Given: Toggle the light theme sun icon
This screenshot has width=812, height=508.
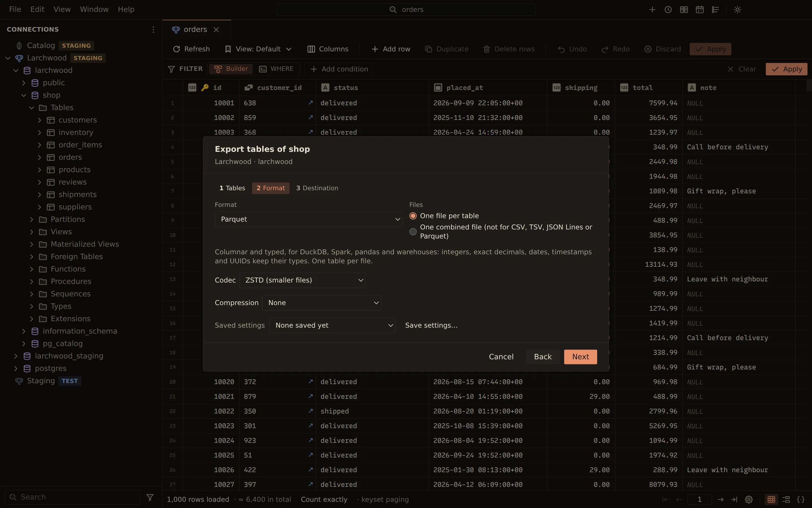Looking at the screenshot, I should (x=738, y=10).
